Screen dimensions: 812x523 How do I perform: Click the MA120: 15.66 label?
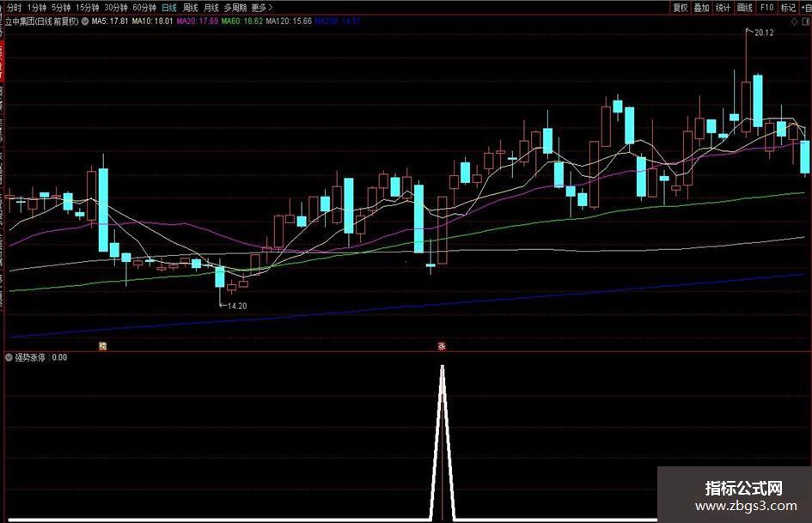(289, 21)
